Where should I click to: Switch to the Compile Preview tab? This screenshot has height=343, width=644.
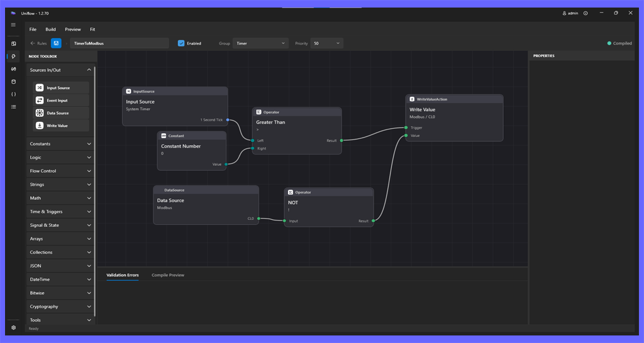pyautogui.click(x=168, y=275)
